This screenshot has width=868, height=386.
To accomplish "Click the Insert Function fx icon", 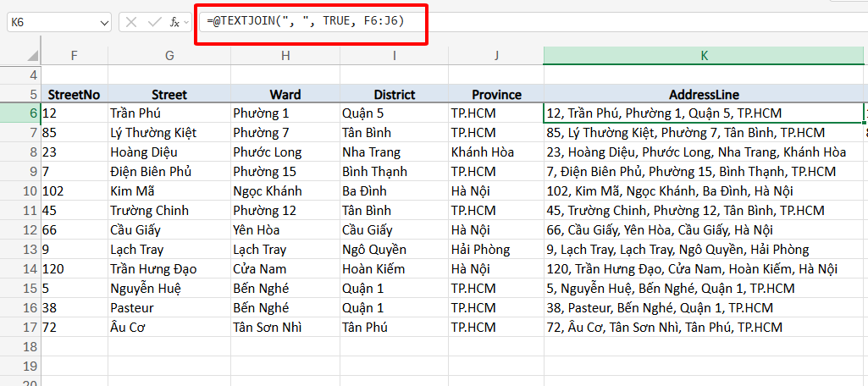I will click(174, 22).
